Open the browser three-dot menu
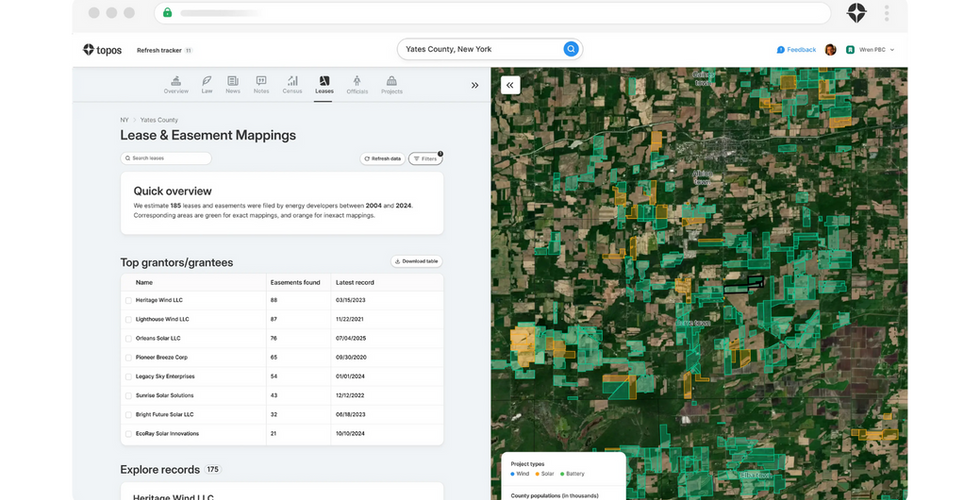This screenshot has width=980, height=500. pos(886,12)
